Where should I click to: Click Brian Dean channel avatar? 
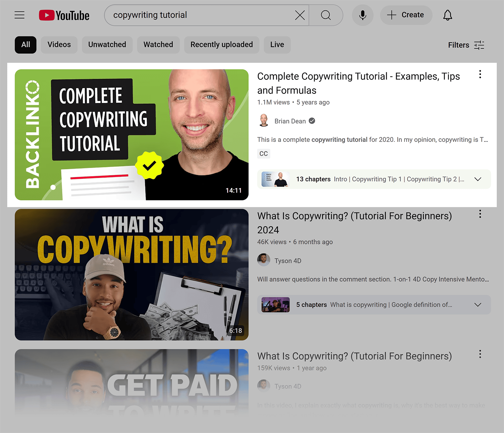264,121
